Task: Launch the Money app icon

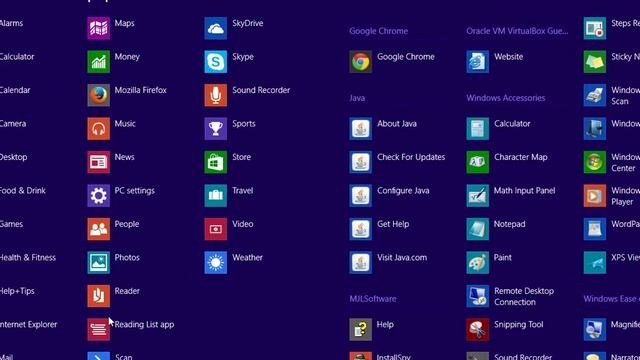Action: pyautogui.click(x=98, y=62)
